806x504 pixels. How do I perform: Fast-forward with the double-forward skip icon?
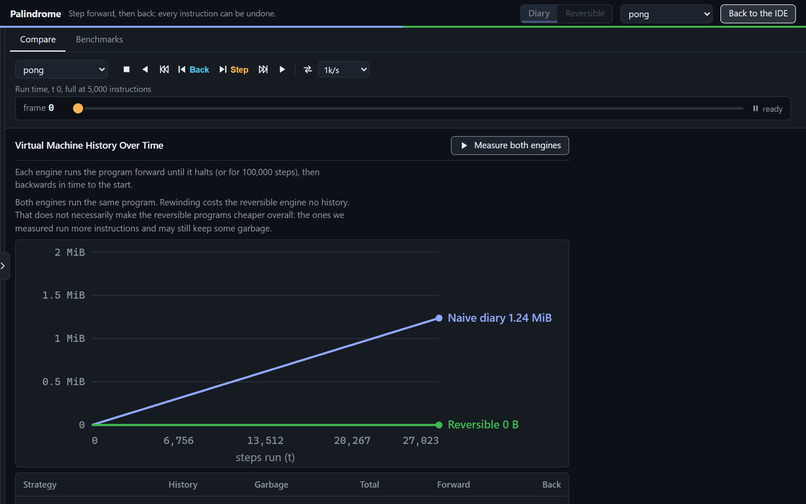point(263,69)
